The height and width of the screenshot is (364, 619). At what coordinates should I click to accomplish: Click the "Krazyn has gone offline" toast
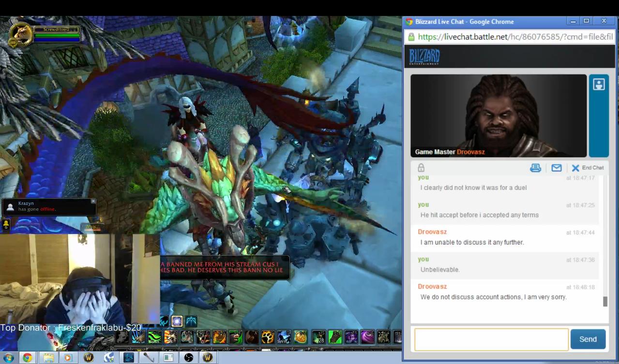[x=49, y=206]
